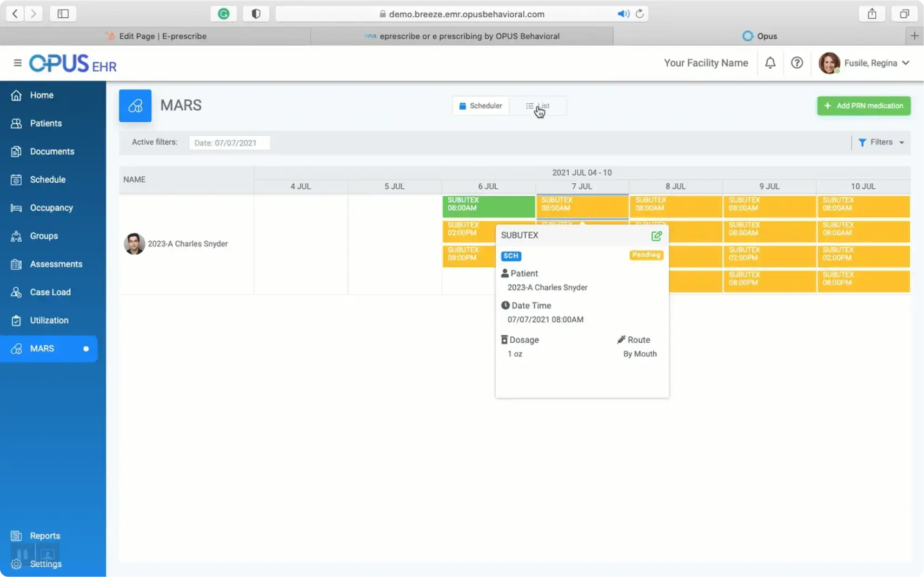Image resolution: width=924 pixels, height=577 pixels.
Task: Click the Safari share icon
Action: [x=872, y=14]
